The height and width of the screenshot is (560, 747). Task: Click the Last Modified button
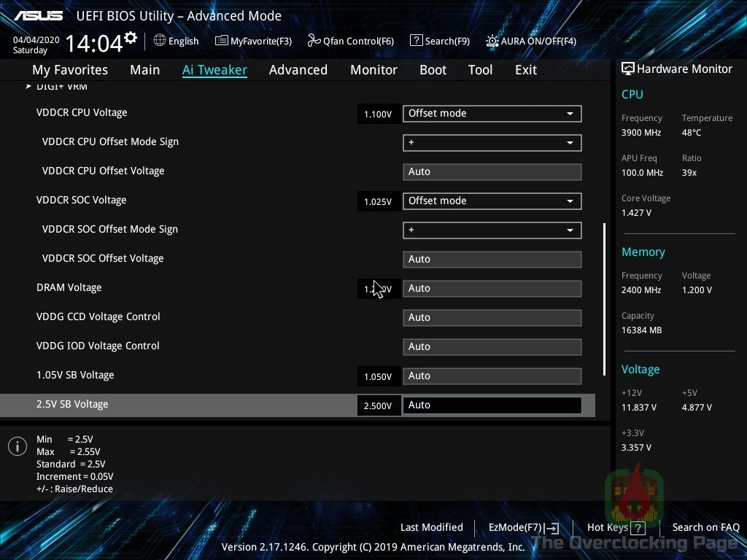[431, 527]
